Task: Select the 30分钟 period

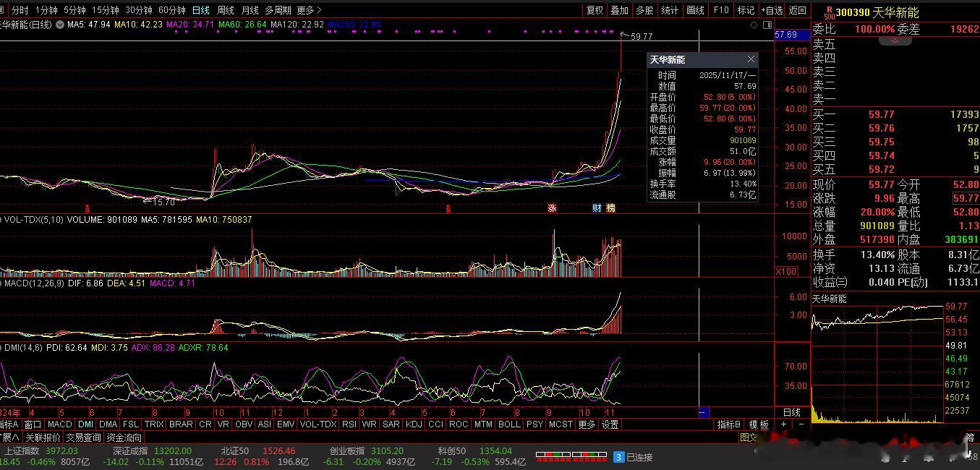Action: [x=139, y=10]
